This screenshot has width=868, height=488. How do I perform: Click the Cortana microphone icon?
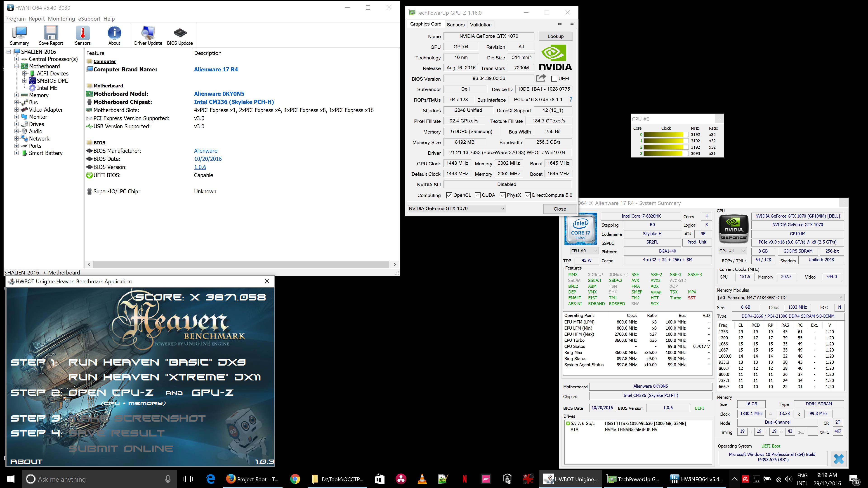click(168, 479)
